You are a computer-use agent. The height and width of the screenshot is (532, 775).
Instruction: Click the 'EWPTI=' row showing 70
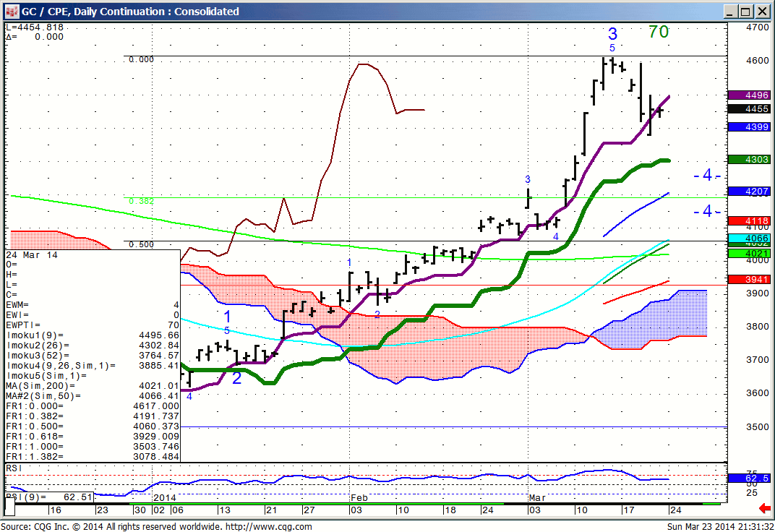[93, 325]
